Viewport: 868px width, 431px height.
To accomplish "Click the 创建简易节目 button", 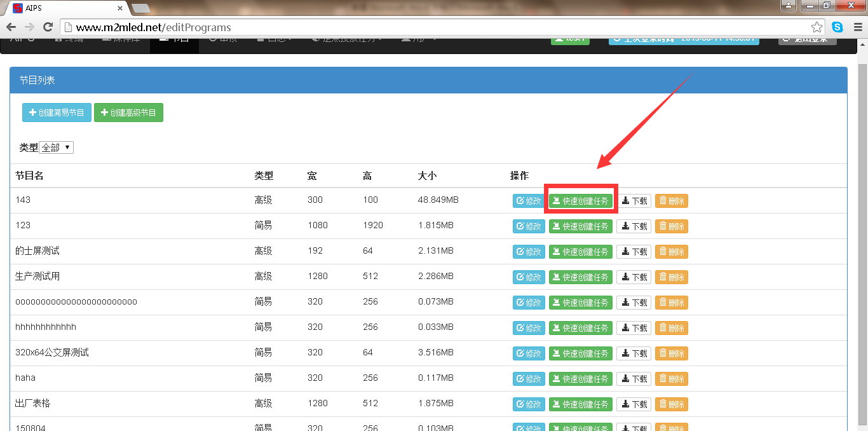I will pos(57,113).
